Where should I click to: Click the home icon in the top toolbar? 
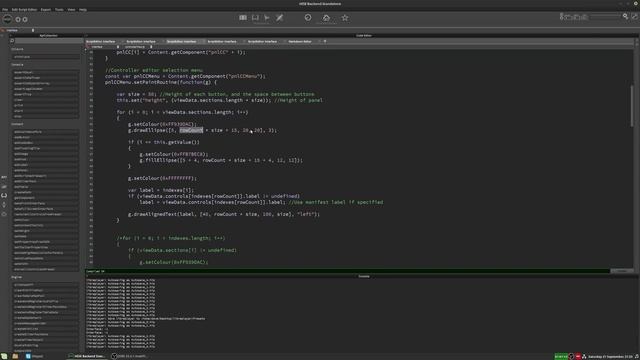pos(326,18)
